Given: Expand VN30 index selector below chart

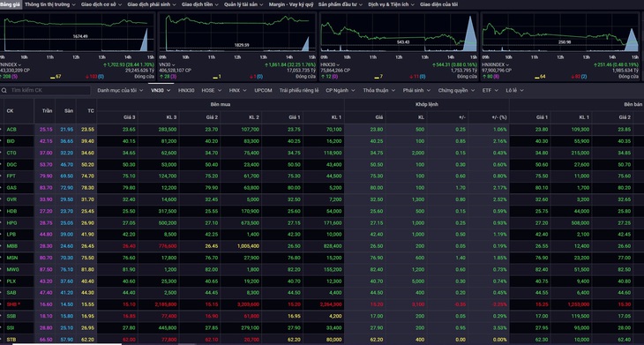Looking at the screenshot, I should [x=167, y=65].
